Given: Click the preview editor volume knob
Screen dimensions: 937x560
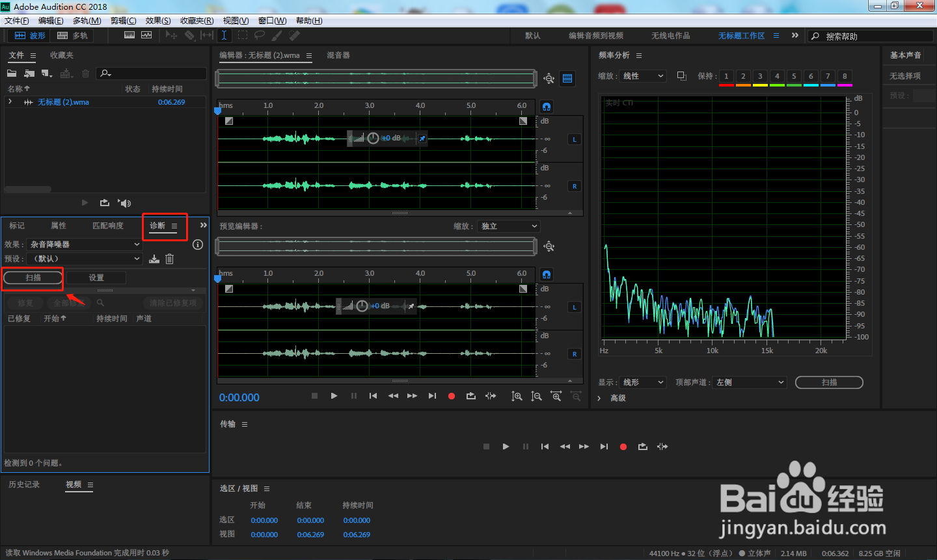Looking at the screenshot, I should [362, 306].
